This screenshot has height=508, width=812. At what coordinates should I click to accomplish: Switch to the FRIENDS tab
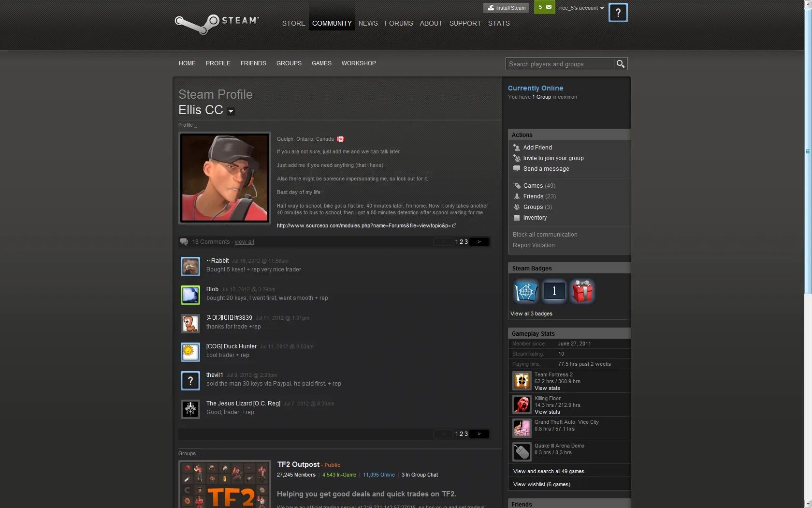coord(253,63)
